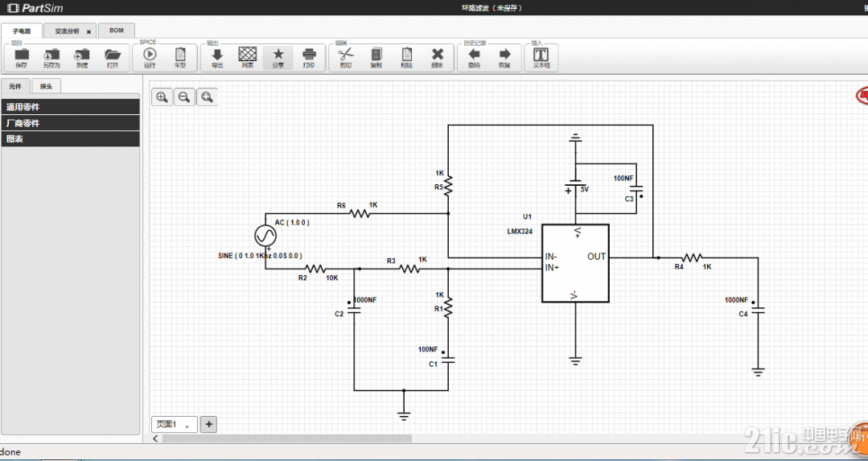
Task: Click the Print (打印) icon
Action: click(309, 54)
